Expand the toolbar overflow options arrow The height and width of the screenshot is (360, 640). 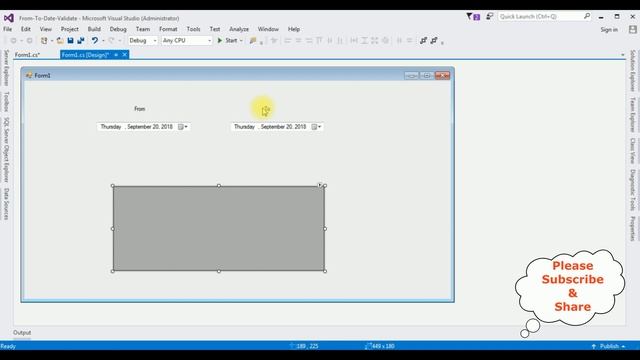[442, 42]
